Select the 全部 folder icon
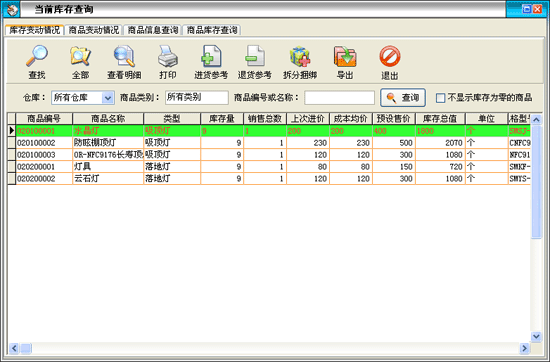Image resolution: width=550 pixels, height=362 pixels. click(x=80, y=56)
